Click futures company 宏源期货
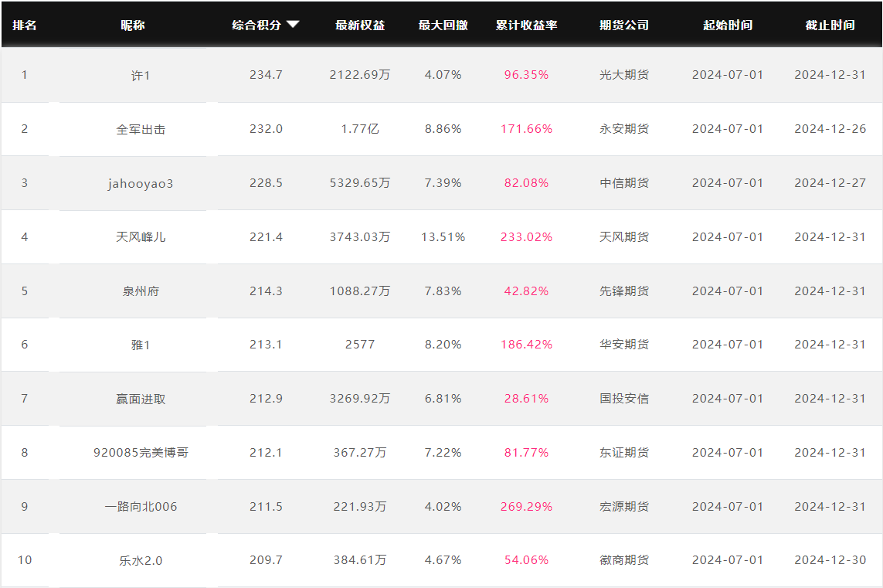Screen dimensions: 883x588 (x=624, y=506)
